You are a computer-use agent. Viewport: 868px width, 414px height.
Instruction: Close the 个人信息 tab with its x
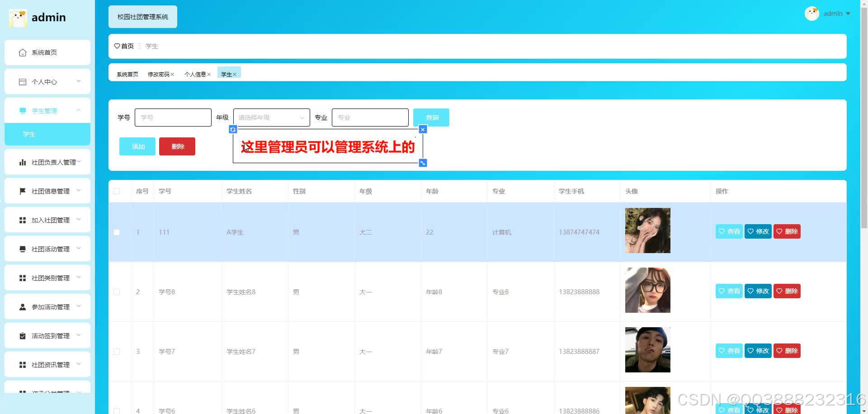tap(209, 75)
